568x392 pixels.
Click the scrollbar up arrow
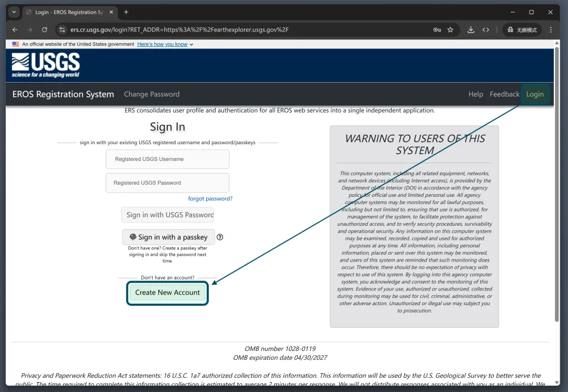pyautogui.click(x=557, y=43)
